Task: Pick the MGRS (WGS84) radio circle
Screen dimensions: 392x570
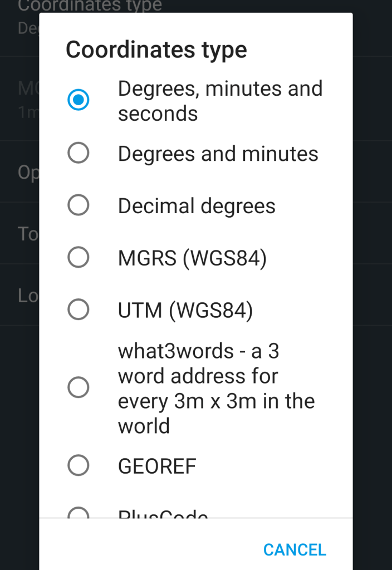Action: pos(78,257)
